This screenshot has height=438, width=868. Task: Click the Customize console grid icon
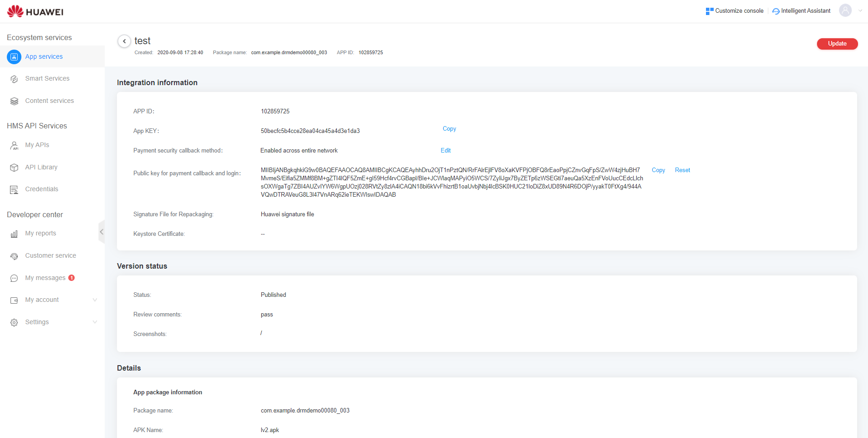point(710,11)
